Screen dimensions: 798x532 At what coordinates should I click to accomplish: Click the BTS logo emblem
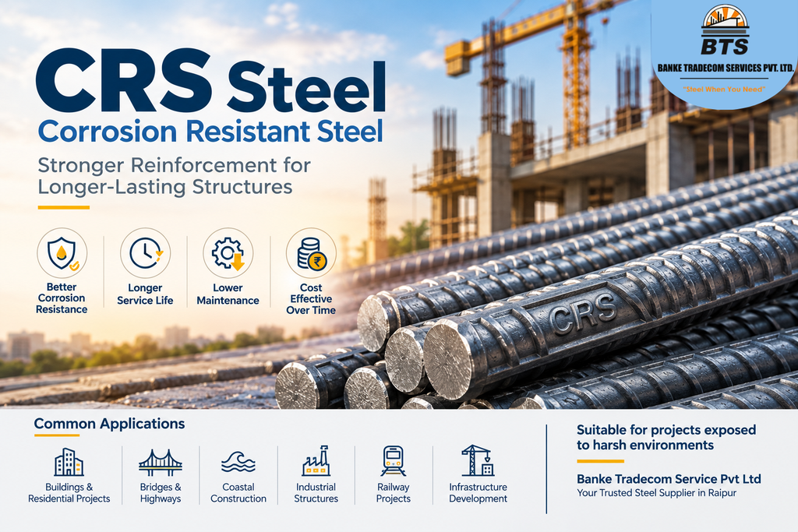(x=725, y=30)
